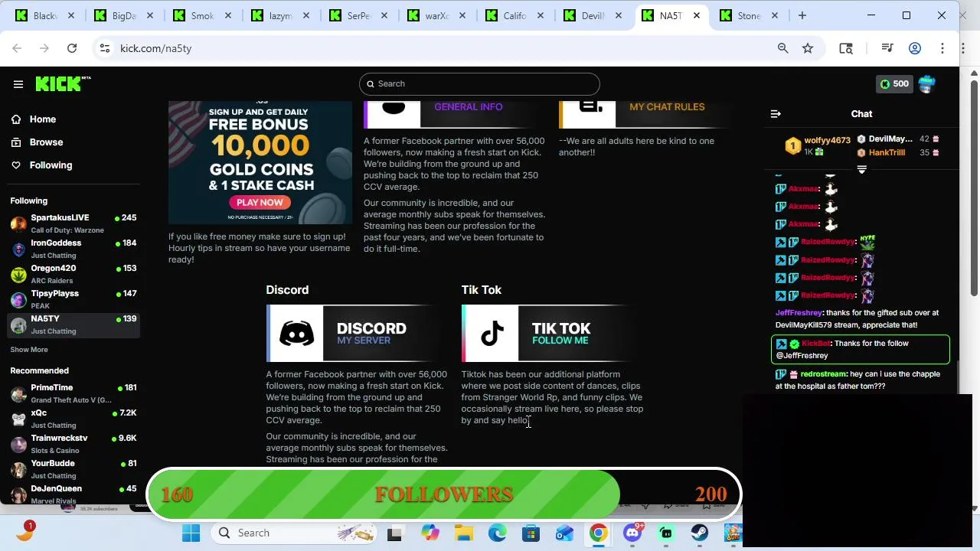This screenshot has width=980, height=551.
Task: Open a new browser tab
Action: pos(802,15)
